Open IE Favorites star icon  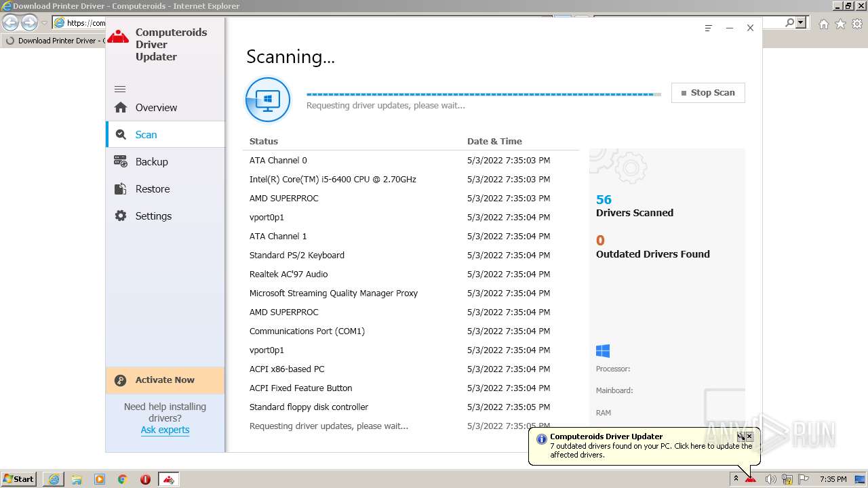coord(840,24)
